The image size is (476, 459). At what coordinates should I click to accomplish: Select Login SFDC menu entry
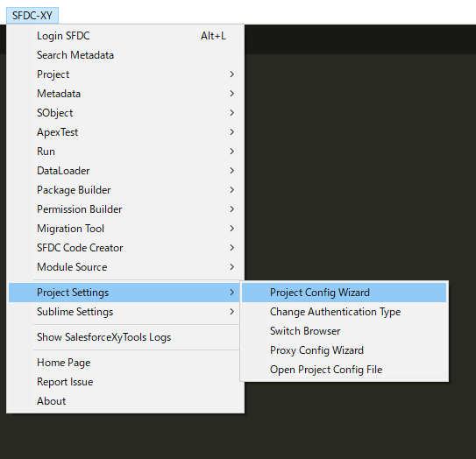[125, 36]
